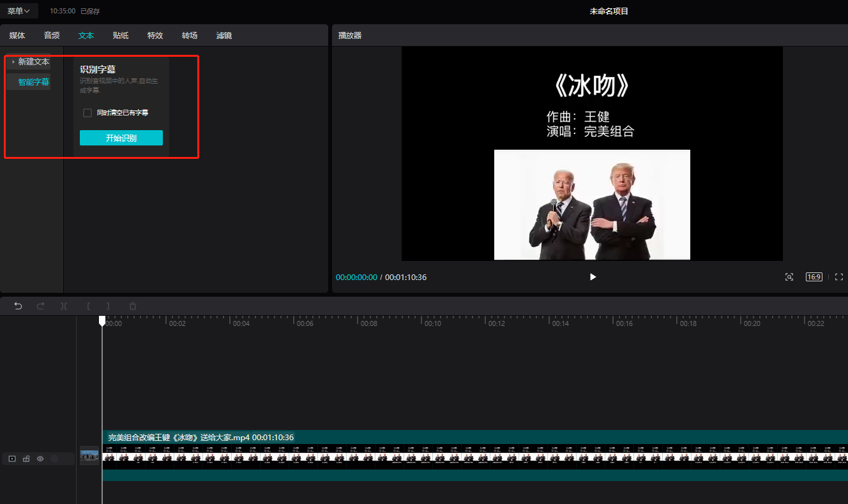Screen dimensions: 848x504
Task: Click the current timecode 00:00:00:00
Action: pos(356,278)
